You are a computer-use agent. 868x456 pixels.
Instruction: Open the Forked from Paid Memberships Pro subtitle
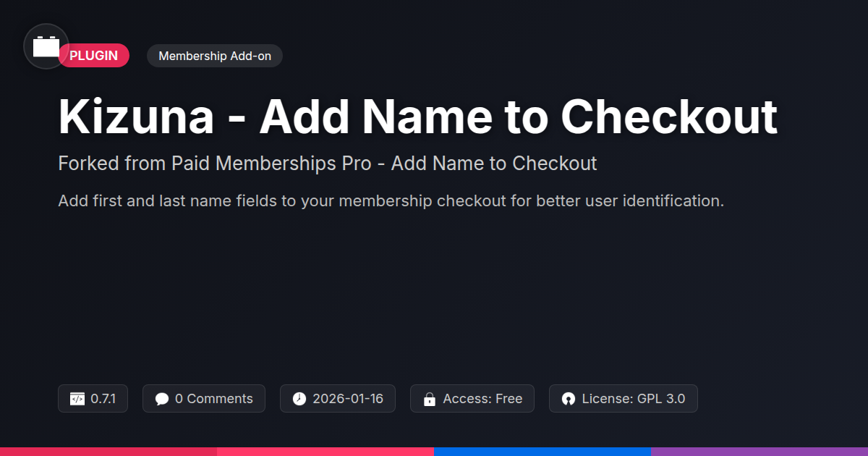[328, 164]
